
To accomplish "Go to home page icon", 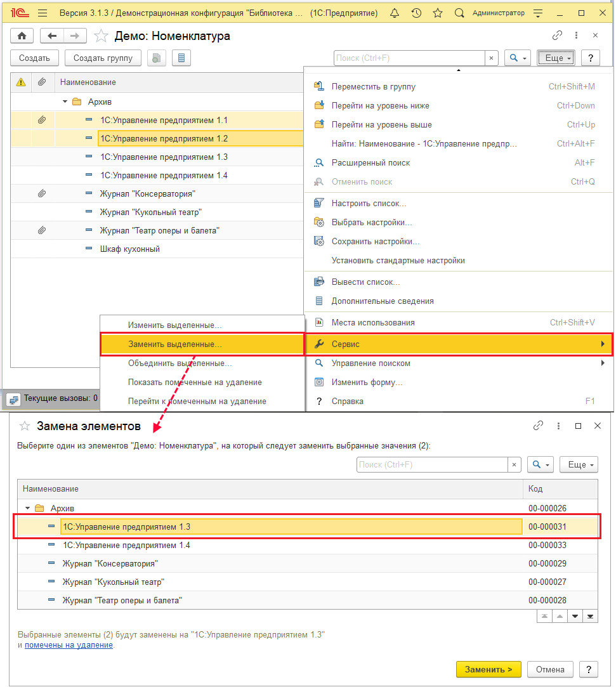I will [x=22, y=36].
